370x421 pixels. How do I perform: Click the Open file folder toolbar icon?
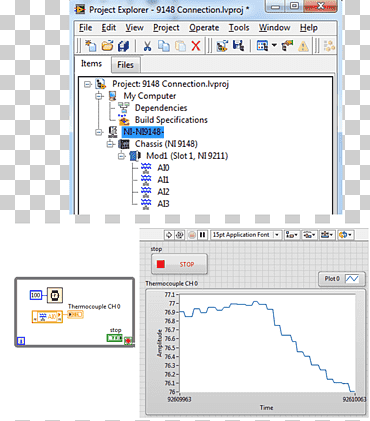[107, 46]
